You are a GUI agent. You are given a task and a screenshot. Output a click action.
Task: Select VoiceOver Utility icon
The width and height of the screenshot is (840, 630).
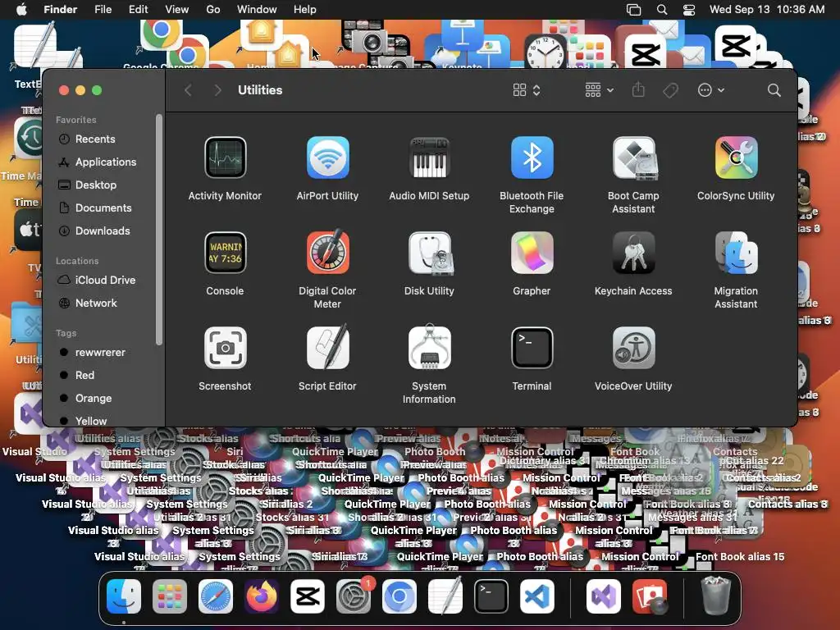[634, 348]
